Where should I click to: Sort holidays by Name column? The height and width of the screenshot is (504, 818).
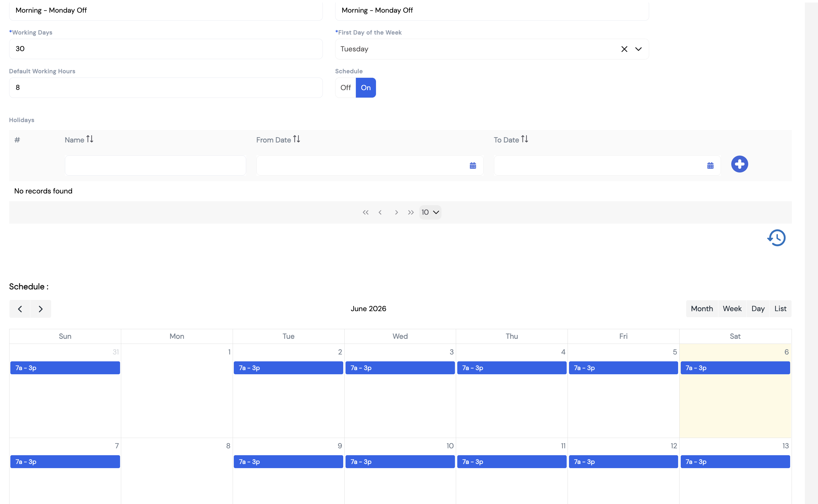click(90, 139)
